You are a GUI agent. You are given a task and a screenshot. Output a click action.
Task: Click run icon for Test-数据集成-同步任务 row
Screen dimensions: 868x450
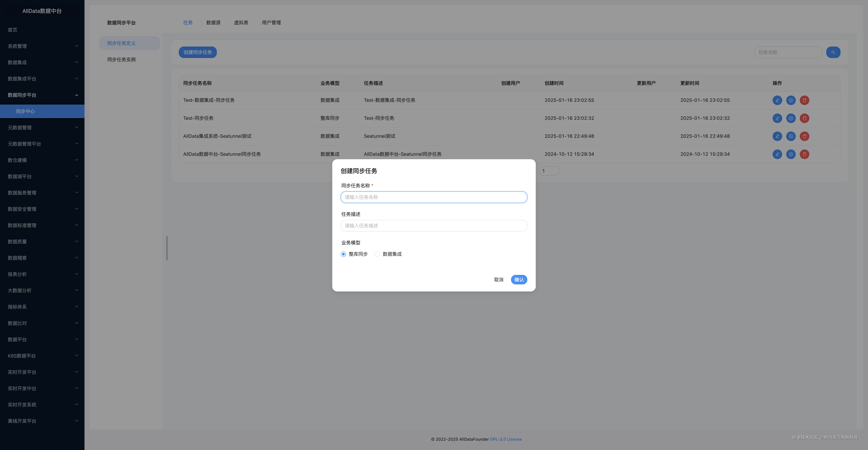coord(790,100)
